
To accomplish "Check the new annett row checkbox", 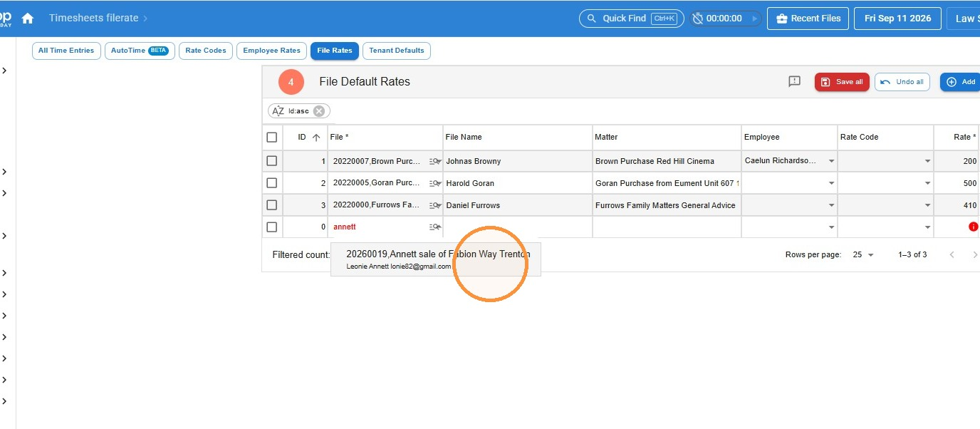I will [x=271, y=227].
